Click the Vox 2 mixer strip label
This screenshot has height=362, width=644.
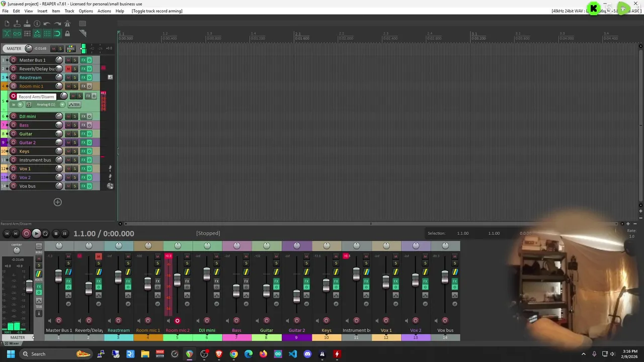click(x=416, y=330)
